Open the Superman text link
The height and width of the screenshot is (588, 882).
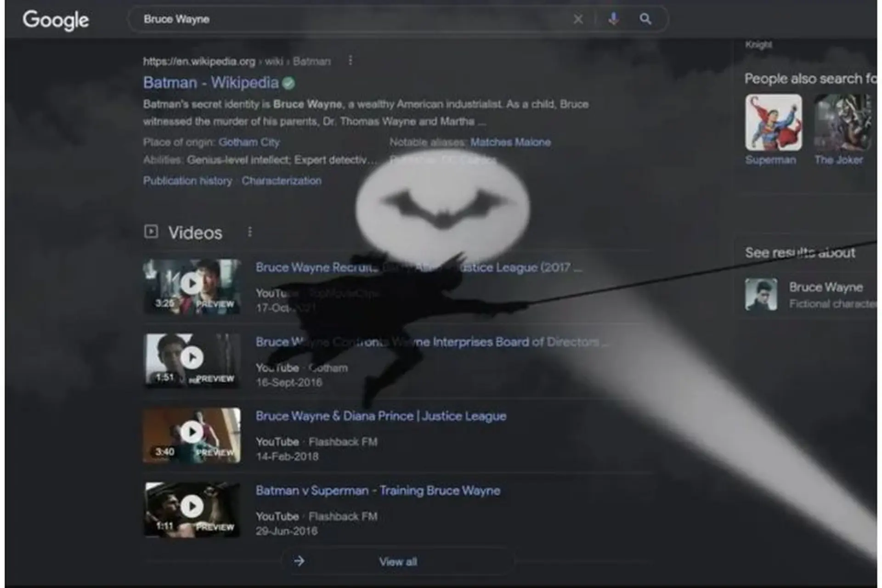click(x=770, y=160)
